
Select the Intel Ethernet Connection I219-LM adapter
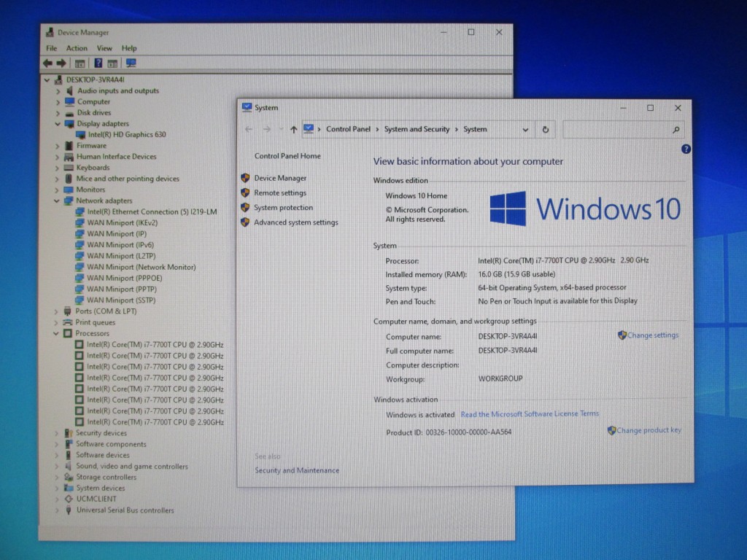(152, 212)
